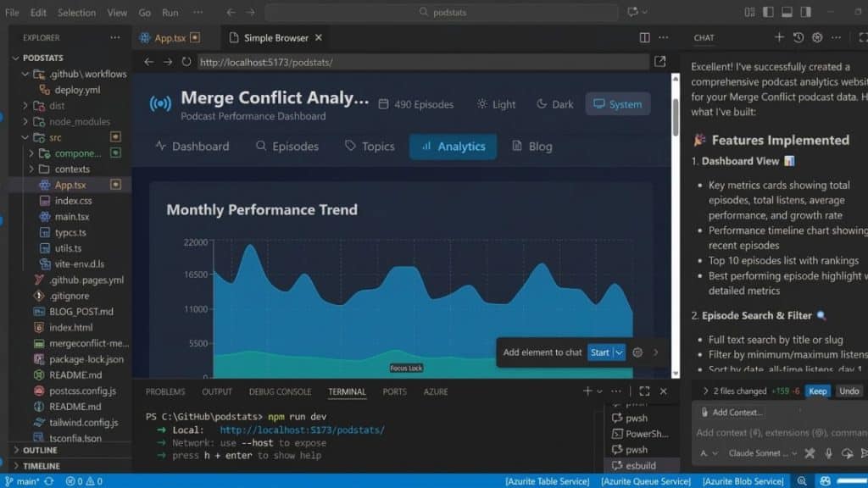Switch to PROBLEMS panel tab

165,391
